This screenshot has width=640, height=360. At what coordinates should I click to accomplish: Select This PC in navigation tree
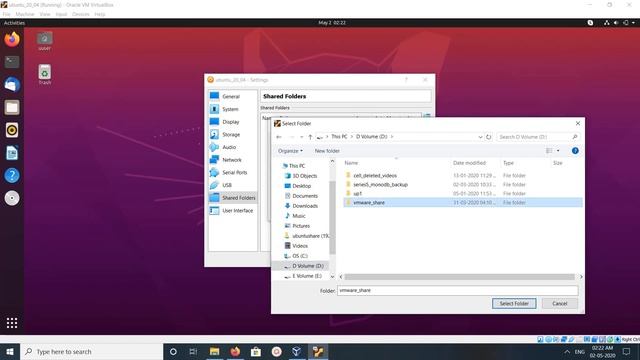pos(297,166)
